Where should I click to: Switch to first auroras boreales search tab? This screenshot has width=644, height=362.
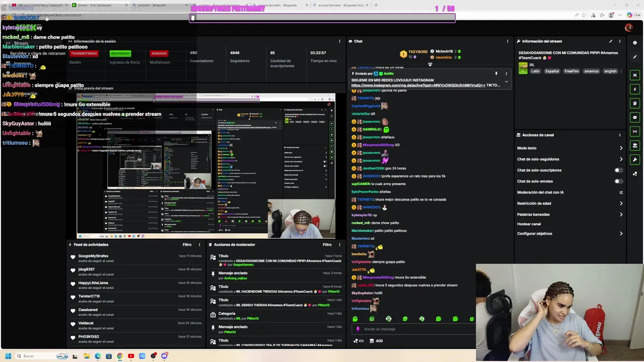point(280,5)
